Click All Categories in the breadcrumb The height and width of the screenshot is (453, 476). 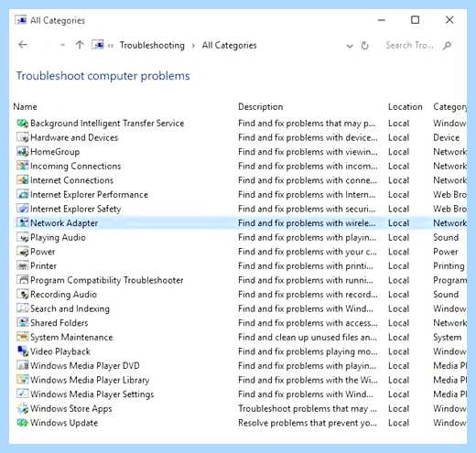[229, 46]
